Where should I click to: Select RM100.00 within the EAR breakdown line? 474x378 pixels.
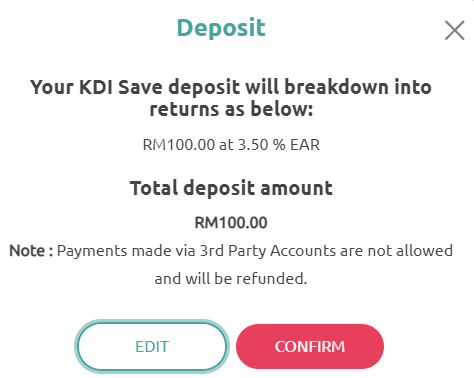pos(179,145)
